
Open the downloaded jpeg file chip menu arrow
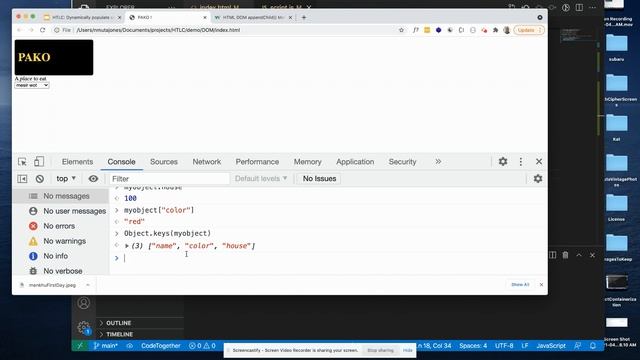[x=88, y=285]
